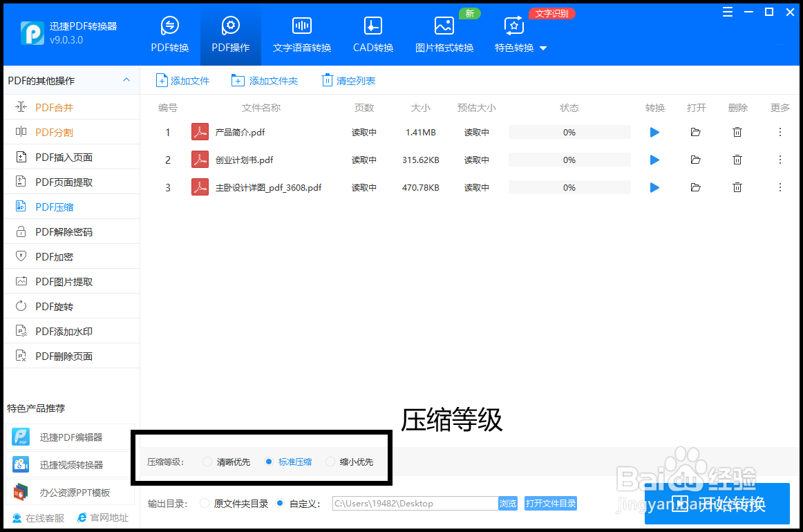
Task: Select PDF页面提取 in the sidebar
Action: [72, 182]
